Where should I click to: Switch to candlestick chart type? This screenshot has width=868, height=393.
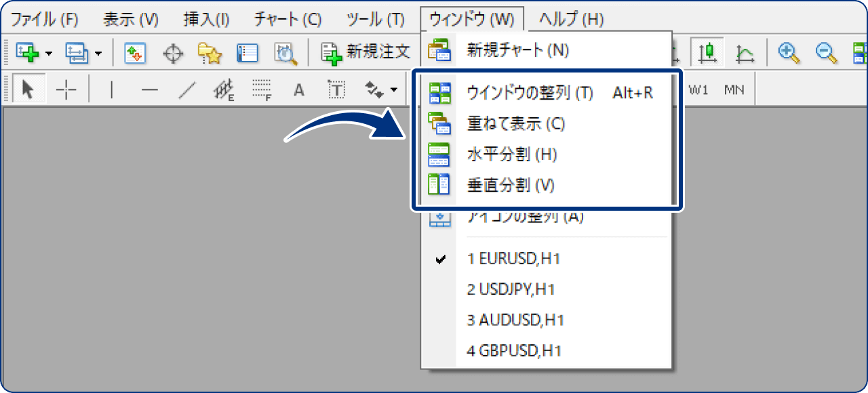(707, 52)
